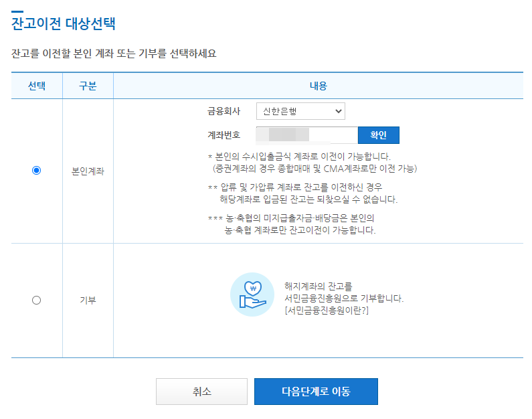Select the 기부 radio button
The height and width of the screenshot is (419, 532).
36,301
